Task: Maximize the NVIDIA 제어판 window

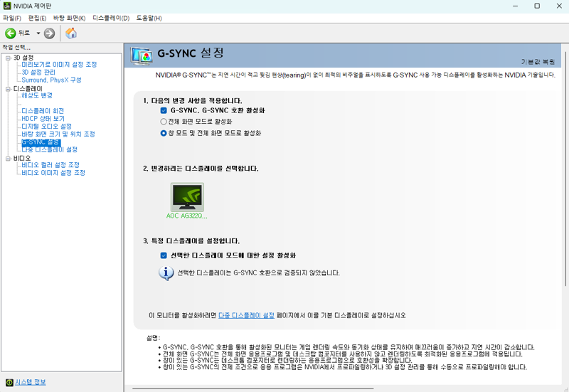Action: pos(537,6)
